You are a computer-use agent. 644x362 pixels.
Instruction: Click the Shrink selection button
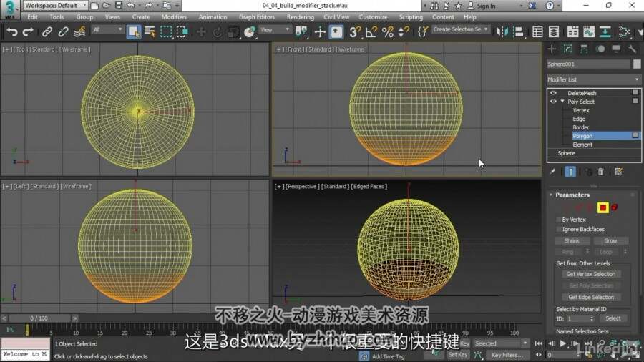coord(572,241)
